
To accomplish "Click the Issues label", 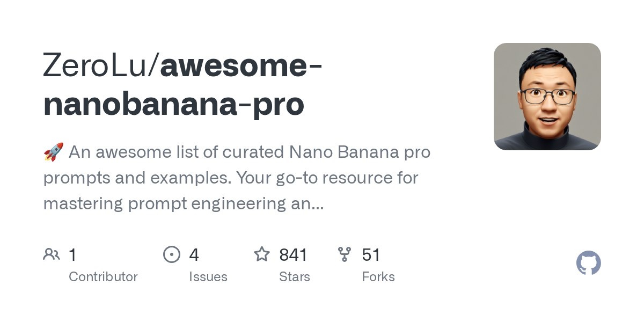I will coord(208,277).
